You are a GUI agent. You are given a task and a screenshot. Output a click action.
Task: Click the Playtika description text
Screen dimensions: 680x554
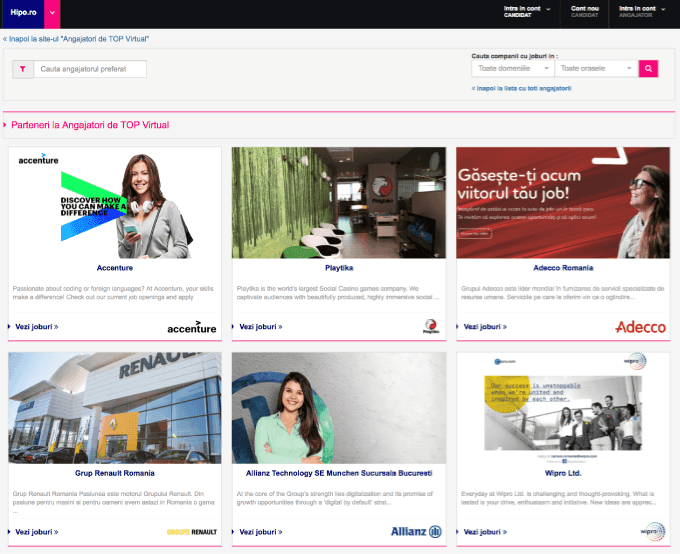(338, 293)
